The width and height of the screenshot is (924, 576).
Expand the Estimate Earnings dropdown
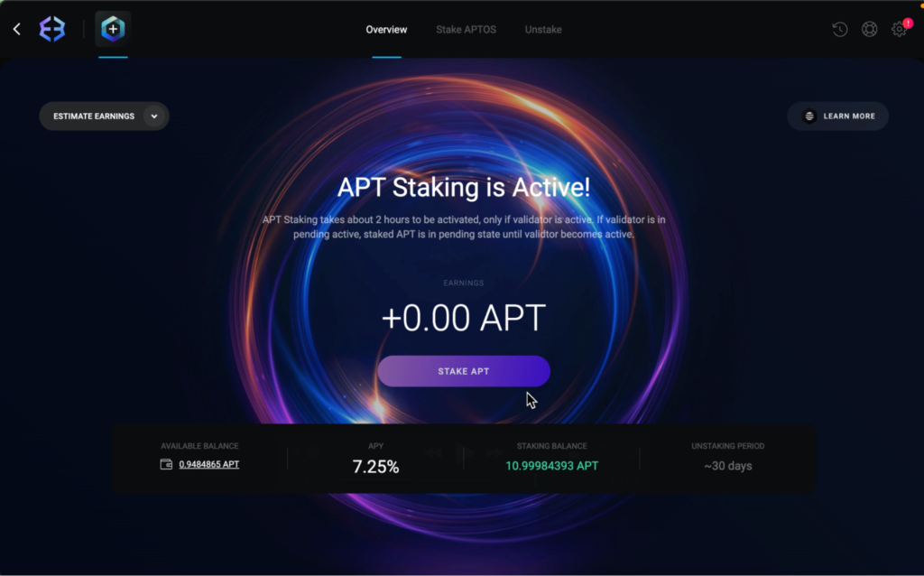(105, 116)
